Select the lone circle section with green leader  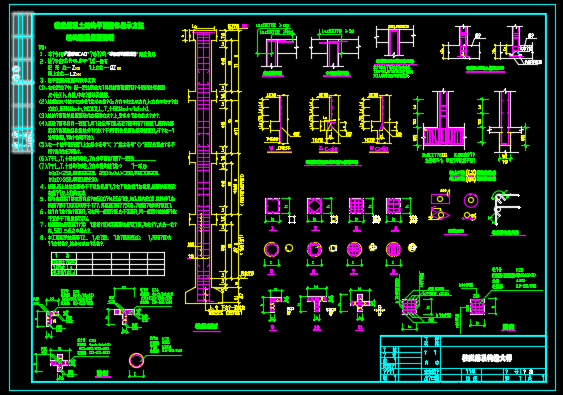136,360
